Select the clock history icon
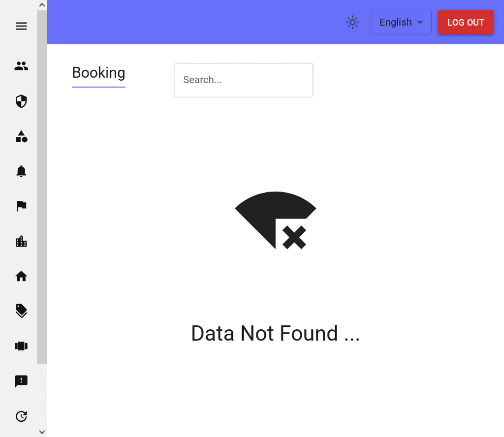 tap(21, 416)
